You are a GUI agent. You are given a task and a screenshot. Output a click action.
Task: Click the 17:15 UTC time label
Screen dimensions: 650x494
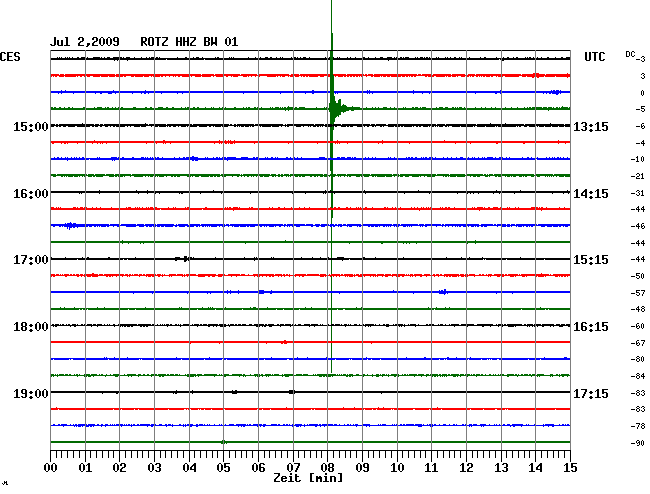[591, 393]
